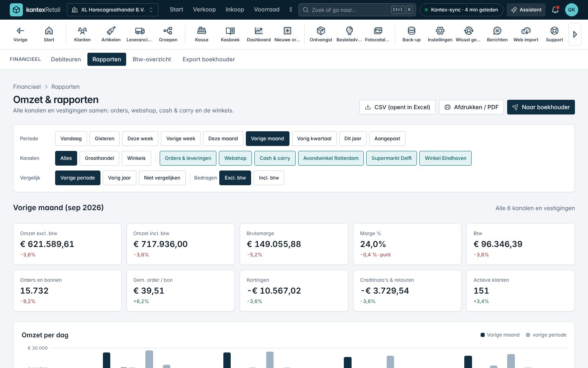
Task: Click Afdrukken / PDF button
Action: (x=471, y=107)
